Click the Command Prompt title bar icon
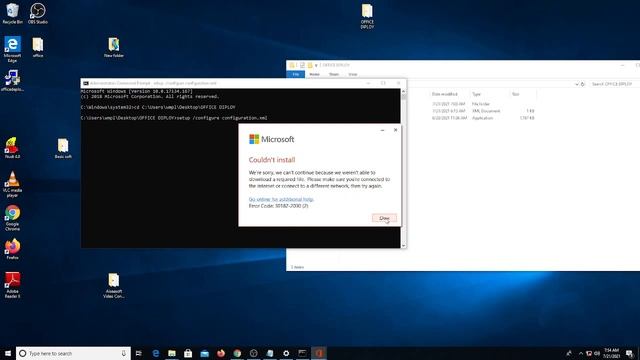This screenshot has height=360, width=640. tap(86, 83)
